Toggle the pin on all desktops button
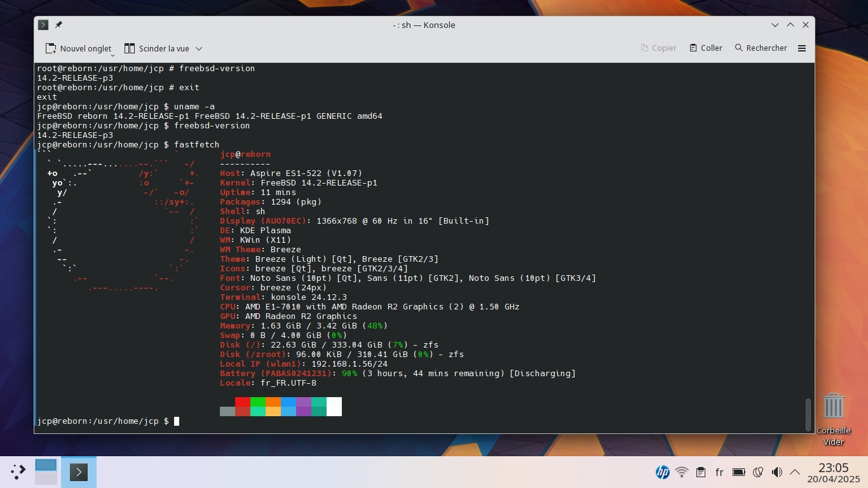 point(58,25)
